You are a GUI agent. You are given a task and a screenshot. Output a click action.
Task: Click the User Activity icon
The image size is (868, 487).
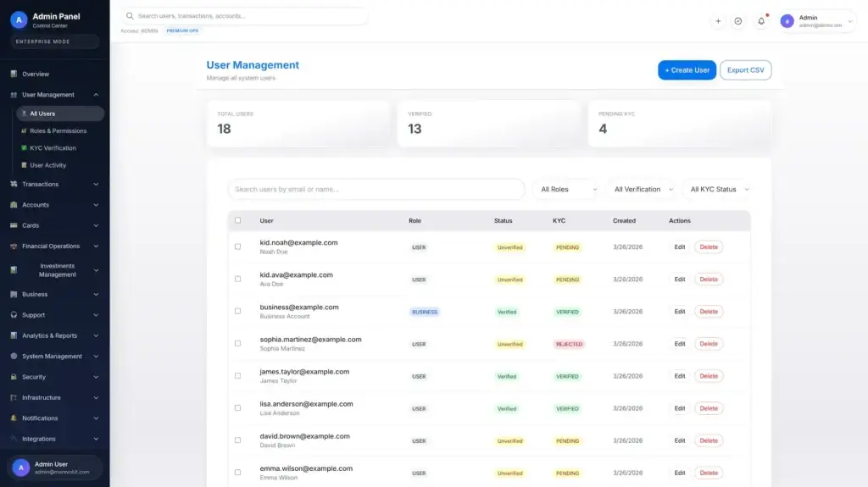pos(24,165)
